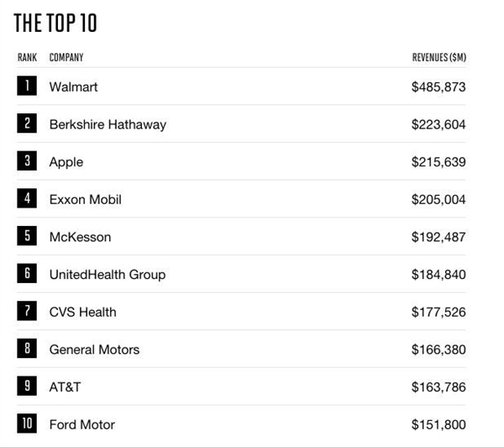This screenshot has width=504, height=447.
Task: Click the rank 7 badge
Action: coord(27,312)
